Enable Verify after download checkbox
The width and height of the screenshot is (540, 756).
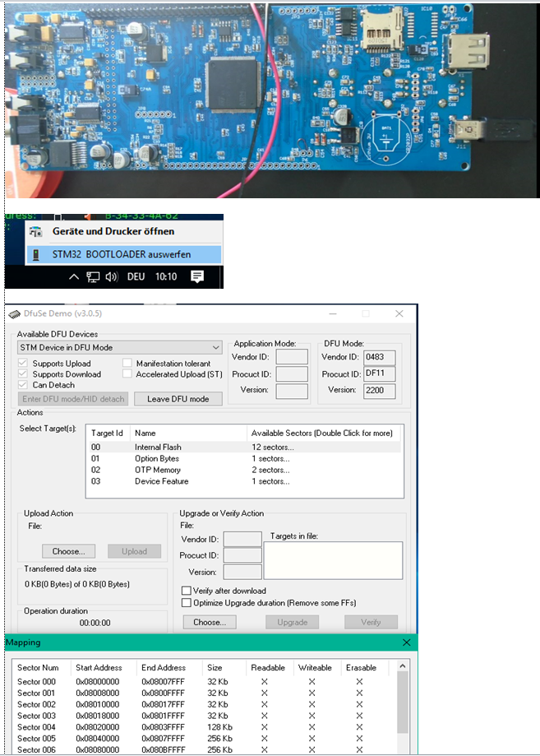(187, 591)
